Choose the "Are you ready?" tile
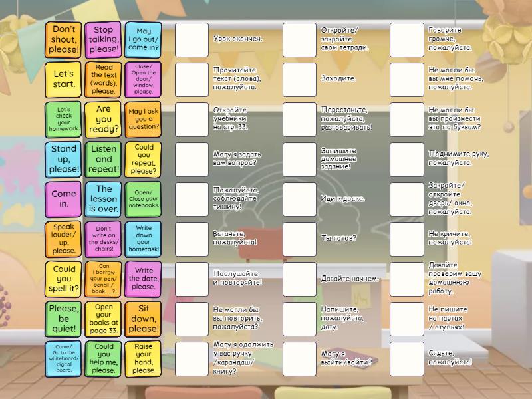The width and height of the screenshot is (532, 399). click(104, 119)
